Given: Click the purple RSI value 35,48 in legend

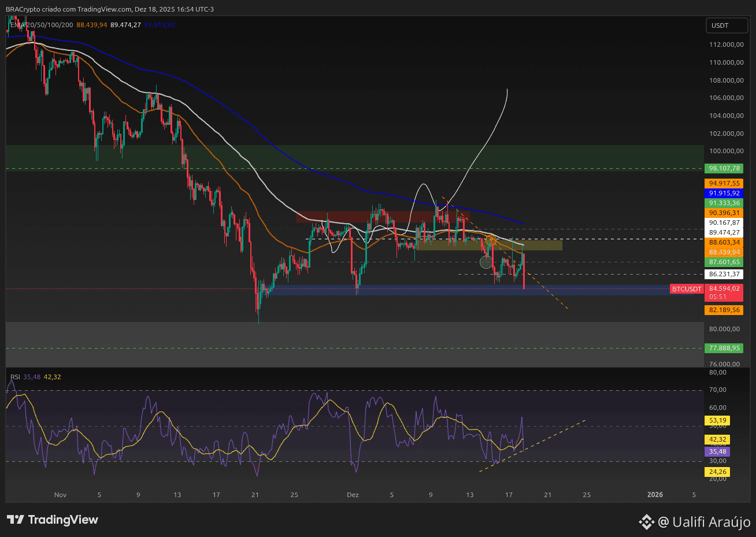Looking at the screenshot, I should coord(32,377).
